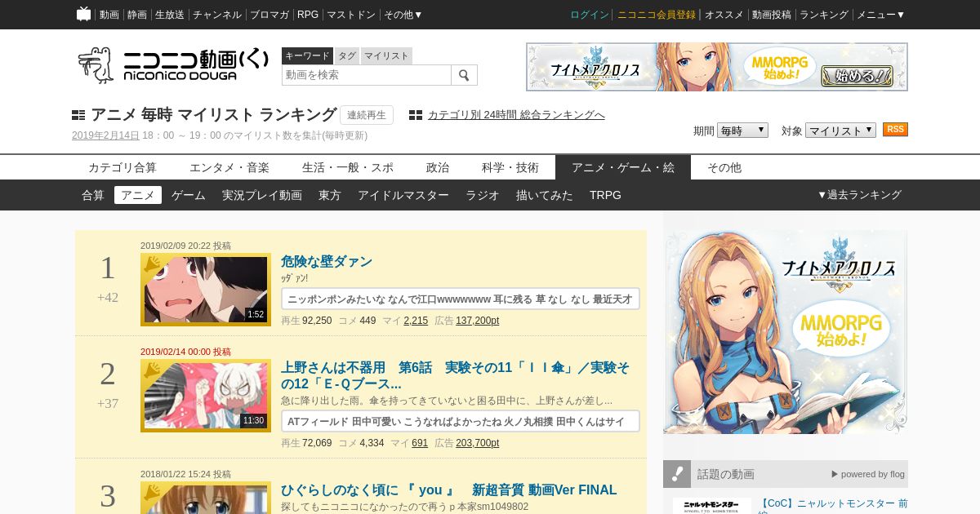The height and width of the screenshot is (514, 980).
Task: Click the orange RSS icon
Action: tap(895, 130)
